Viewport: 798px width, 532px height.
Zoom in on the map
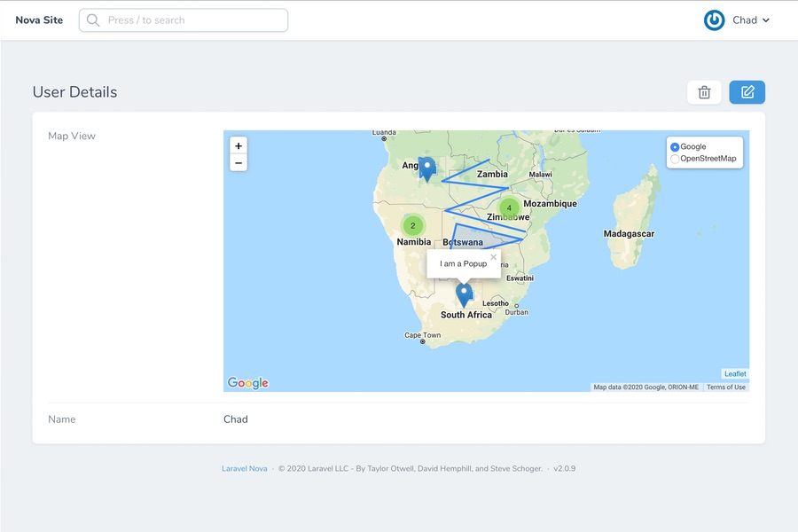pos(239,145)
